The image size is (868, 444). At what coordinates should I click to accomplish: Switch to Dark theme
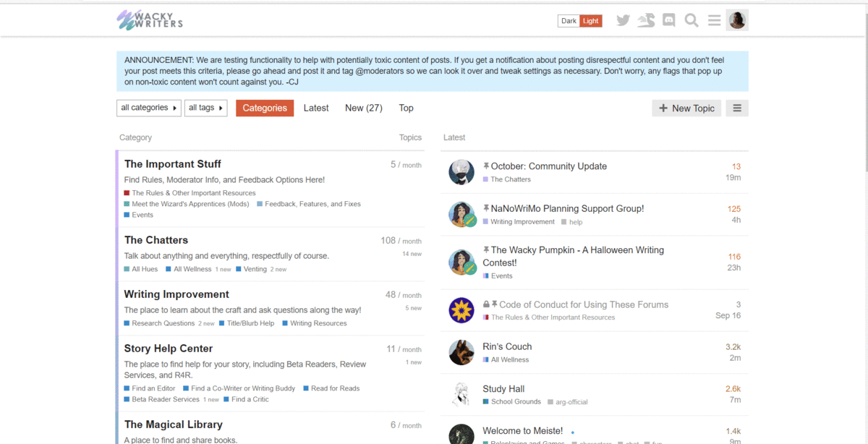tap(569, 21)
